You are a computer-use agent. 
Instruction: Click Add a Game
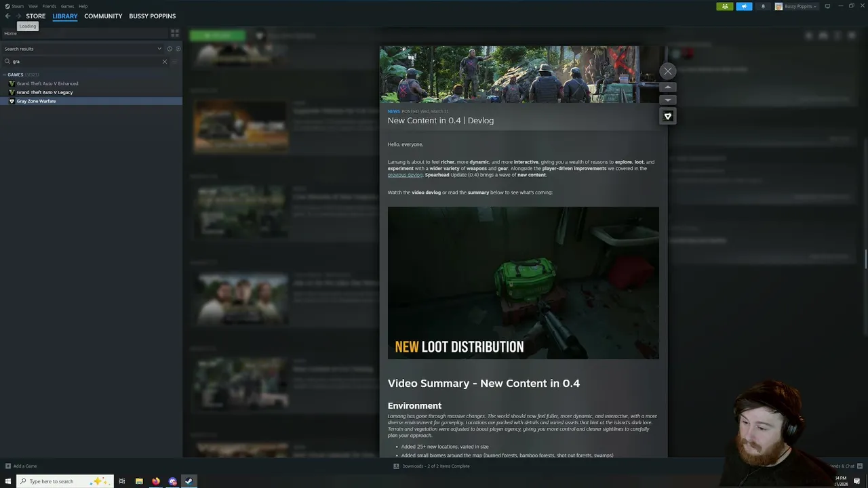[21, 466]
